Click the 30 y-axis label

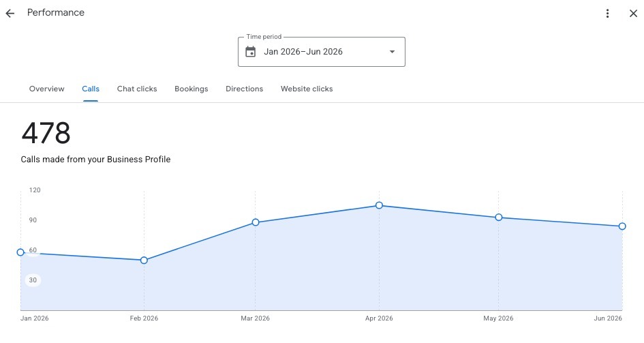tap(33, 280)
